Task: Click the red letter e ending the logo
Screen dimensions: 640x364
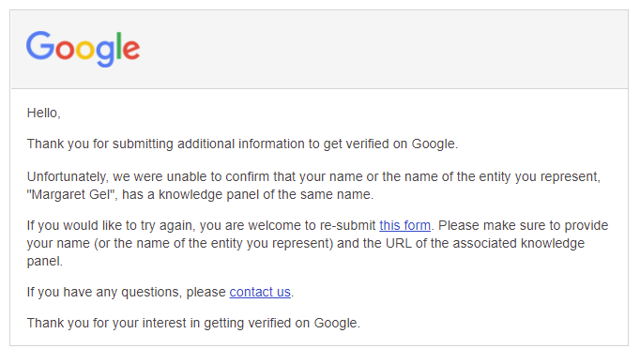Action: pos(131,50)
